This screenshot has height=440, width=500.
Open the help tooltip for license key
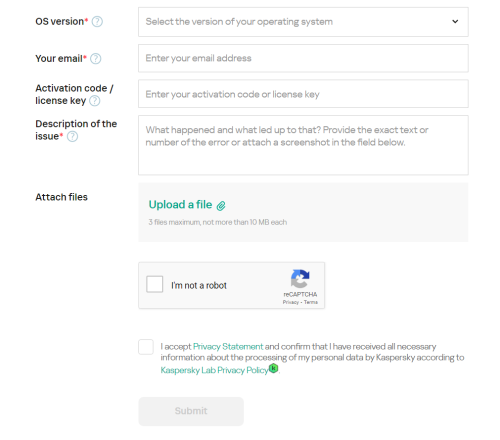point(95,101)
